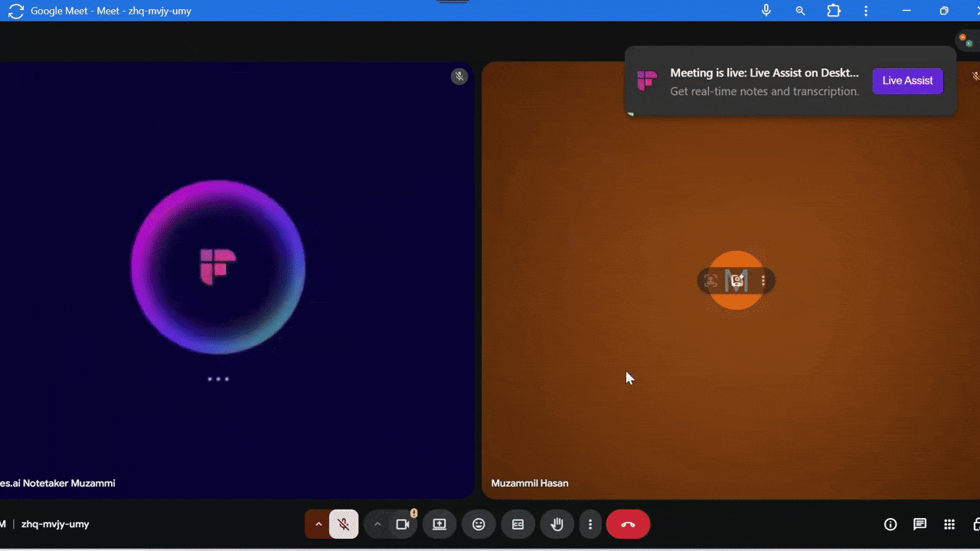Image resolution: width=980 pixels, height=551 pixels.
Task: Expand video settings chevron beside camera
Action: 377,524
